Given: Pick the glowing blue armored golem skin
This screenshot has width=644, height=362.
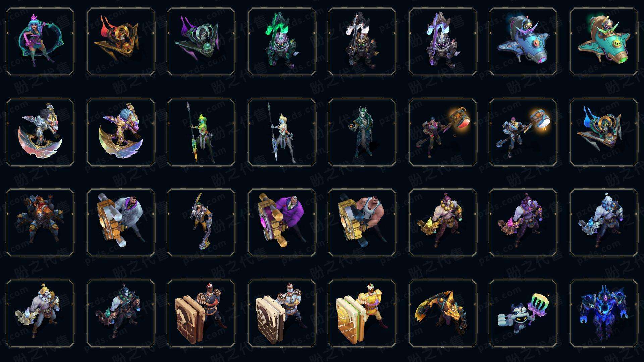Looking at the screenshot, I should pyautogui.click(x=604, y=313).
